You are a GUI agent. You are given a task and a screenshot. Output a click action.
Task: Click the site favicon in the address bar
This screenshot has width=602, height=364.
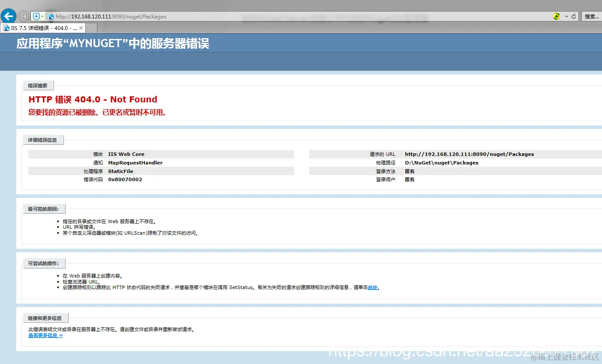coord(51,16)
